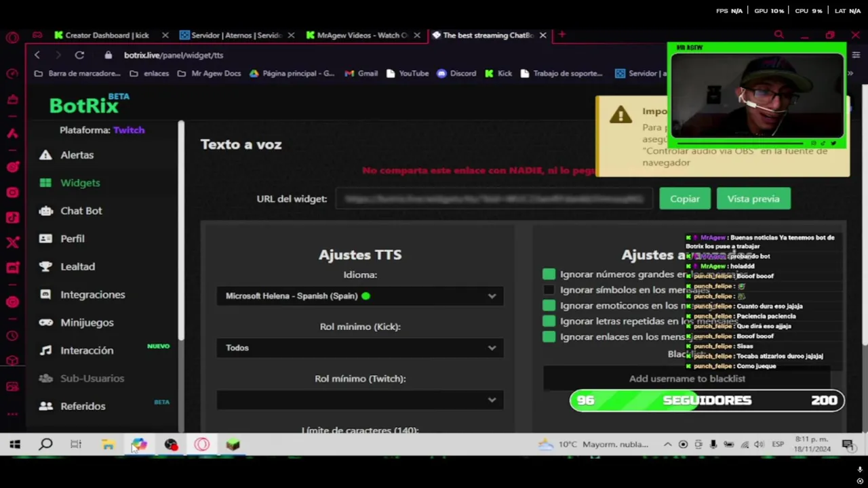This screenshot has width=868, height=488.
Task: Open Referidos people icon
Action: (45, 406)
